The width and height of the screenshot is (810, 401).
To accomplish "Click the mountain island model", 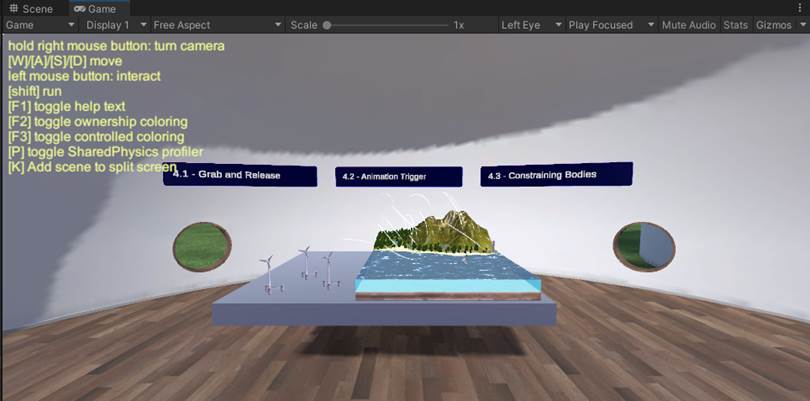I will (435, 233).
